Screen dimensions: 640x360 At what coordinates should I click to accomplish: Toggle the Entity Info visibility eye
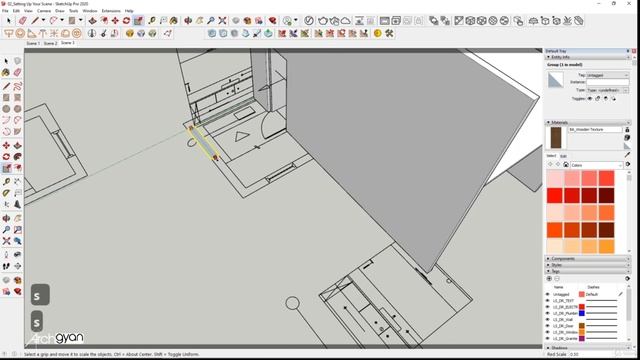590,98
